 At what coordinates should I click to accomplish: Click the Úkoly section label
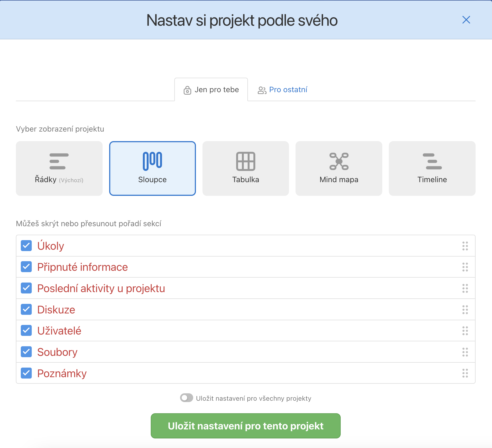click(51, 246)
